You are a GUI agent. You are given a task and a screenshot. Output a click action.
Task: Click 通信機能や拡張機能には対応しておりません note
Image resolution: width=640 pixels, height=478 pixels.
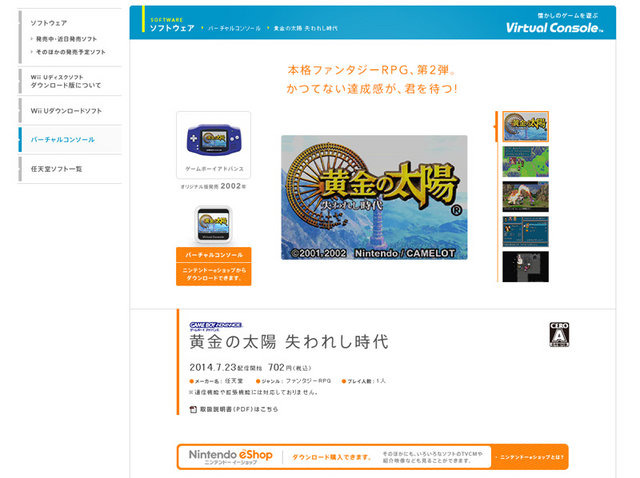pyautogui.click(x=253, y=392)
